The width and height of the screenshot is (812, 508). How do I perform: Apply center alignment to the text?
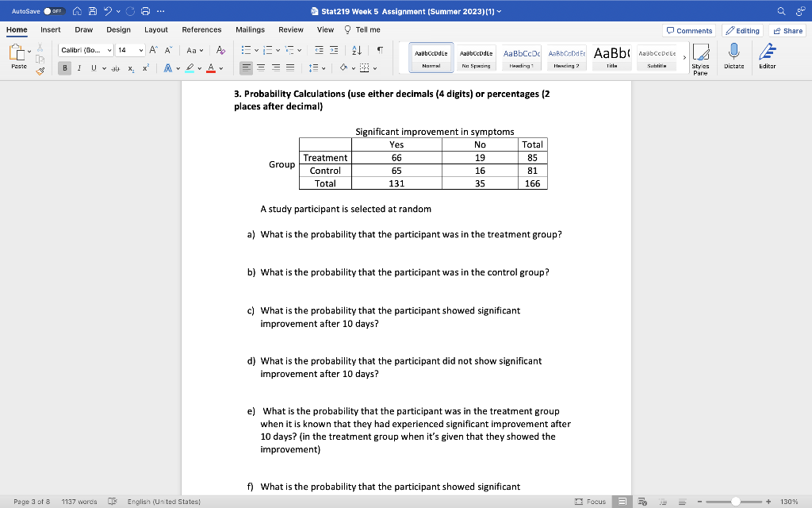pyautogui.click(x=261, y=67)
